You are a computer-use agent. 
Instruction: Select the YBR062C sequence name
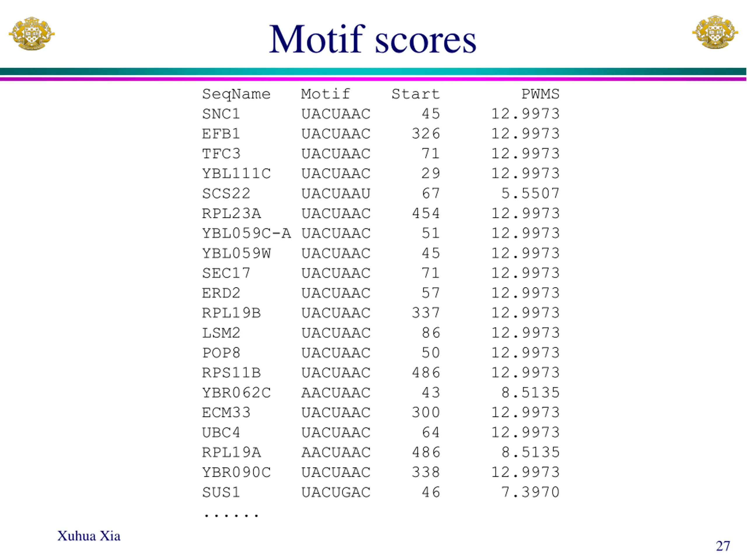point(236,393)
